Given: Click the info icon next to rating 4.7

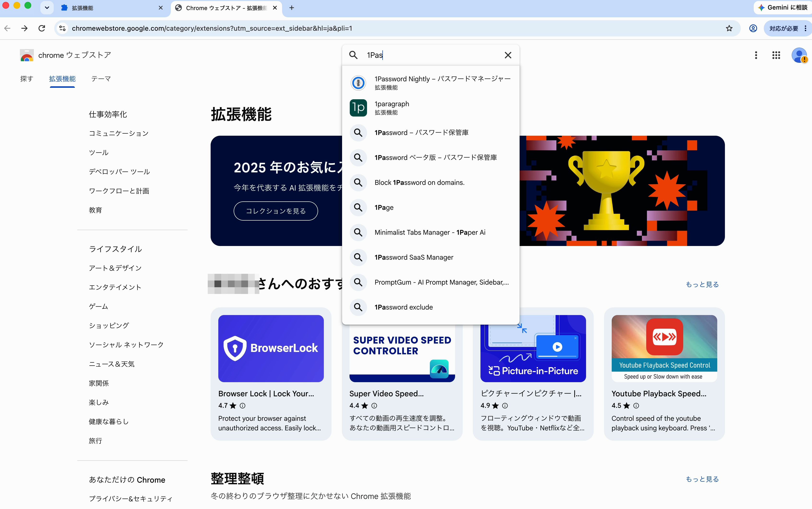Looking at the screenshot, I should click(x=243, y=406).
